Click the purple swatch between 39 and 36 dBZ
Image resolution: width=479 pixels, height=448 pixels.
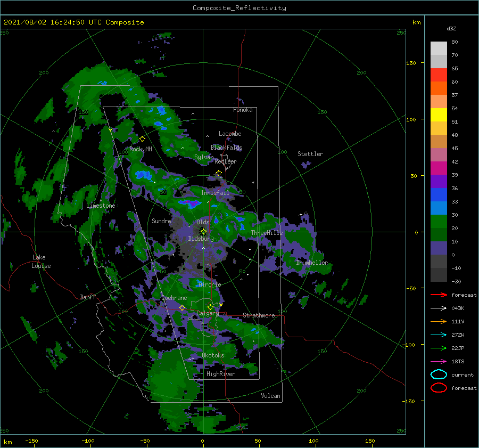pos(439,182)
